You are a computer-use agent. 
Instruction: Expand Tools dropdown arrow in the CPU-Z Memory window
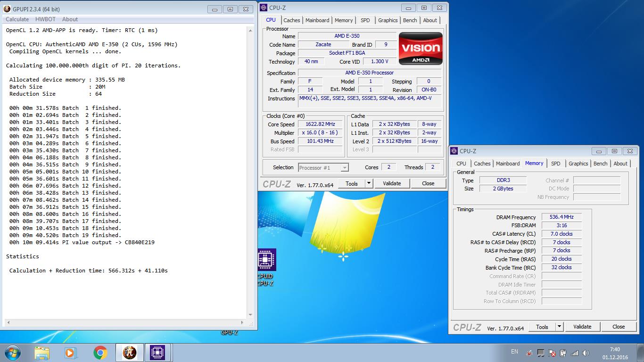point(560,327)
